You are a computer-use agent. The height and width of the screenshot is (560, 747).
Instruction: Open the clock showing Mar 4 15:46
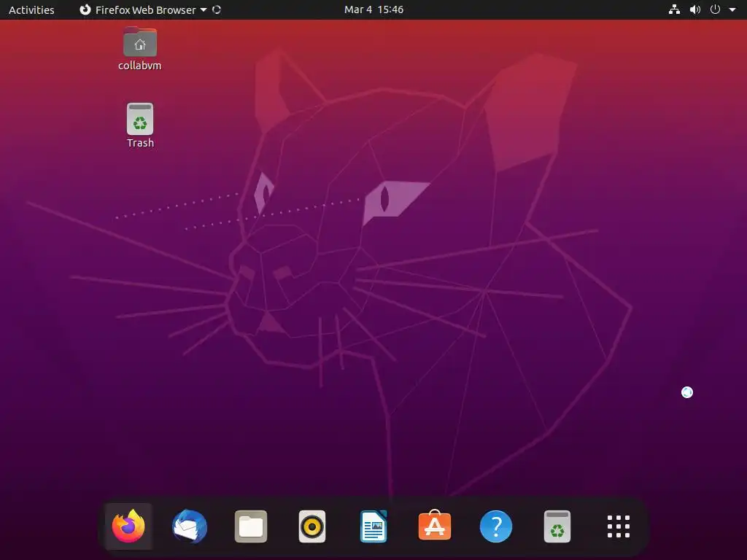pos(373,9)
